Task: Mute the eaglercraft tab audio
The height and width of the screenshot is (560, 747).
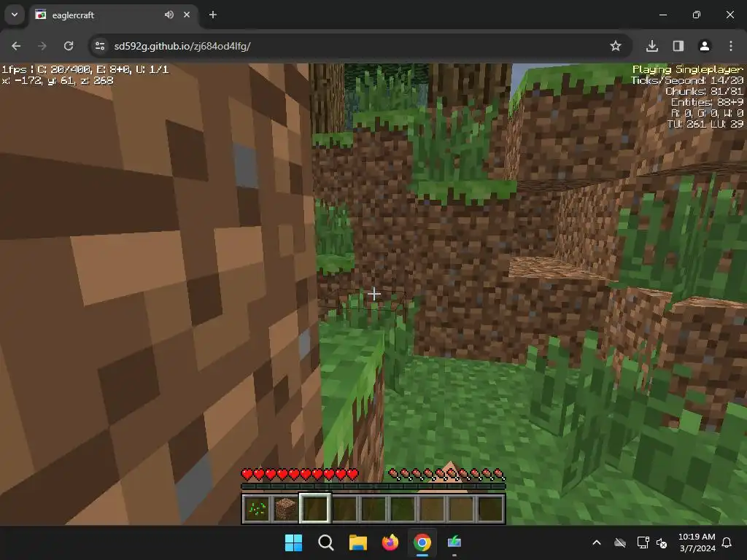Action: coord(169,15)
